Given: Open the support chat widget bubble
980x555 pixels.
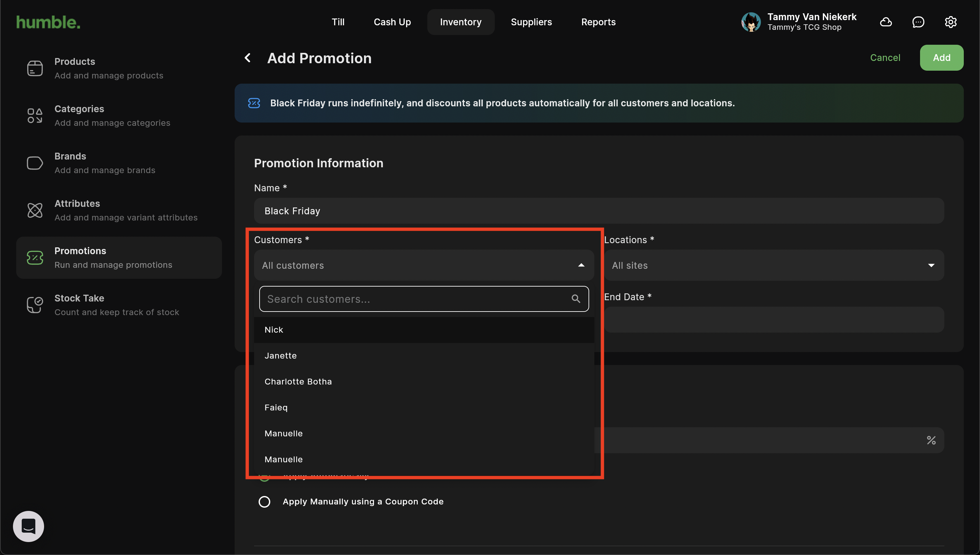Looking at the screenshot, I should 29,526.
